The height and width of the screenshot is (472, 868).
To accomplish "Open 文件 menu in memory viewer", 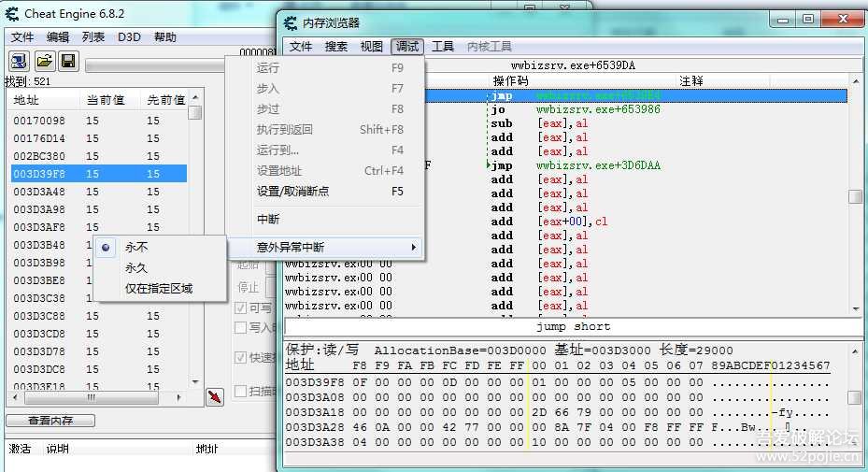I will (301, 47).
